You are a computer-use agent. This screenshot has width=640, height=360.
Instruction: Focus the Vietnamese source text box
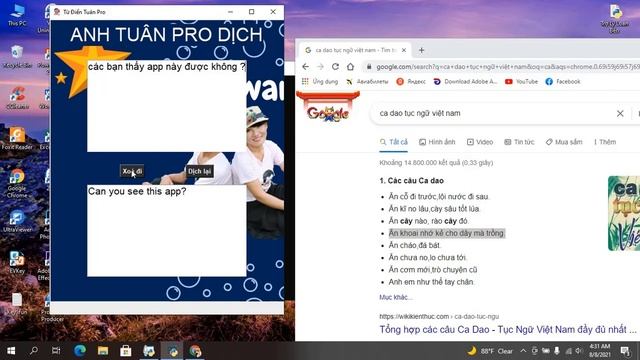pos(167,106)
